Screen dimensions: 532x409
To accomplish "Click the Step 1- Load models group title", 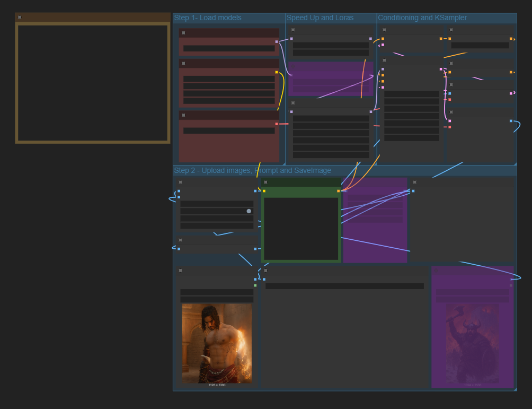I will pos(208,18).
